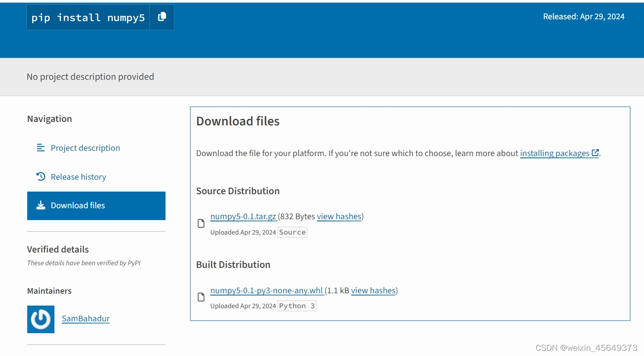Click the Source Distribution heading
Viewport: 644px width, 356px height.
(x=238, y=191)
